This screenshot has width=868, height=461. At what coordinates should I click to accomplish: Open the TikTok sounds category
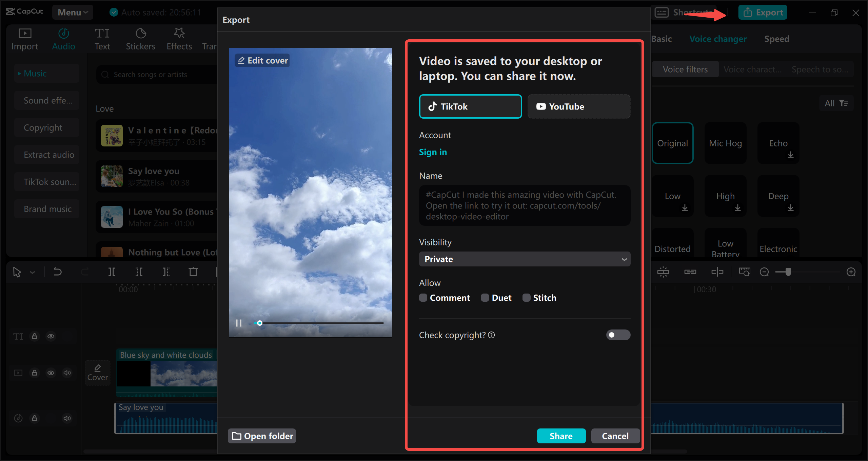[47, 182]
